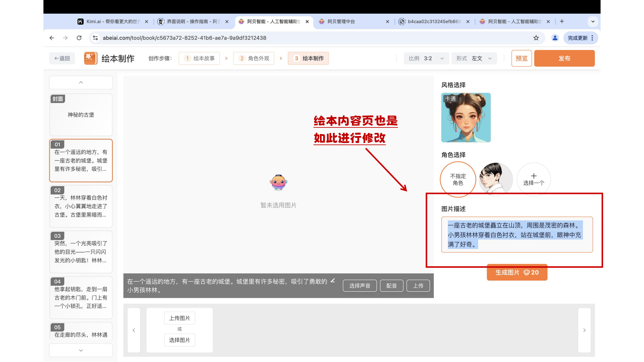644x362 pixels.
Task: Click the 暂未选用图片 placeholder text
Action: click(x=279, y=205)
